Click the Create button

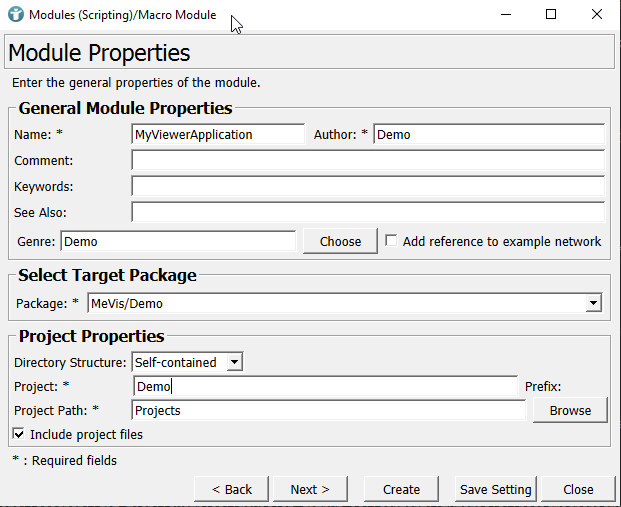click(401, 489)
